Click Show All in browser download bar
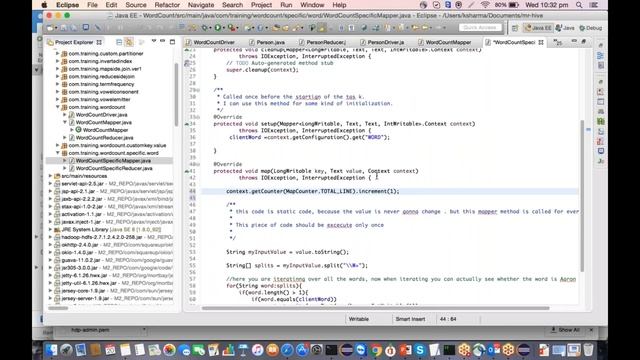 [565, 330]
